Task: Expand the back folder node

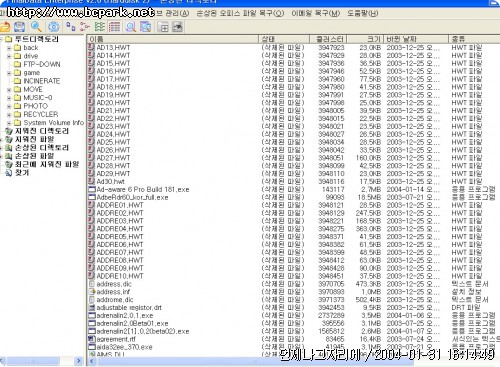Action: (9, 48)
